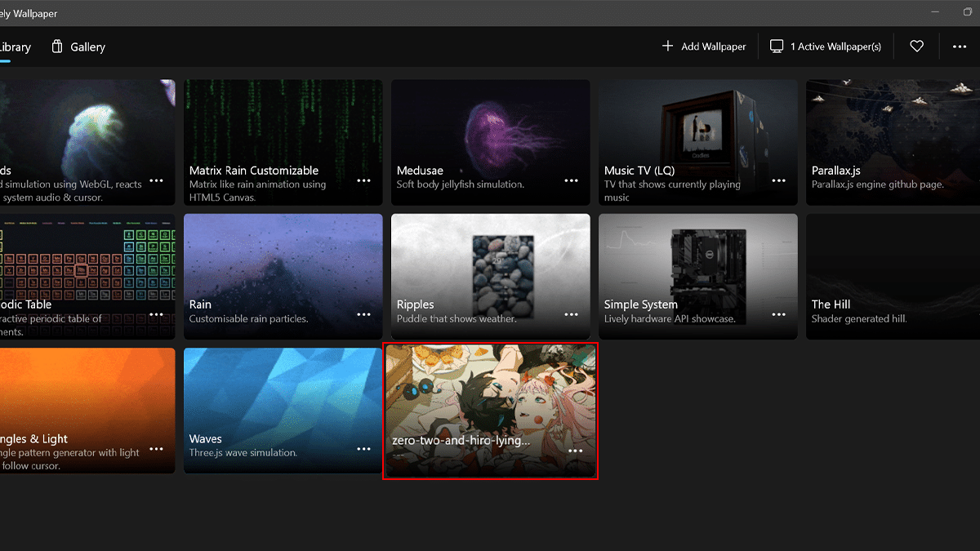Open three-dots menu on zero-two-and-hiro wallpaper
This screenshot has height=551, width=980.
[575, 451]
